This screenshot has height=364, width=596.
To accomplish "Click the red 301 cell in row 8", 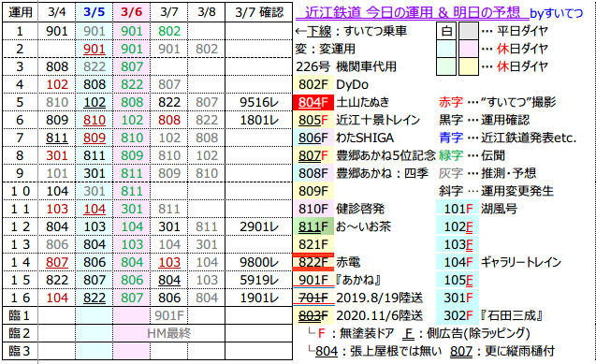I will point(57,155).
